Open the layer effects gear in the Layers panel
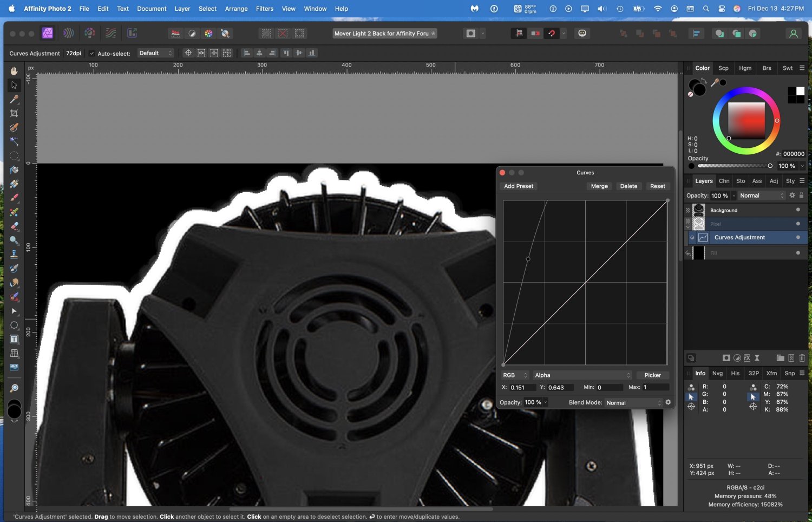This screenshot has height=522, width=812. pos(793,195)
